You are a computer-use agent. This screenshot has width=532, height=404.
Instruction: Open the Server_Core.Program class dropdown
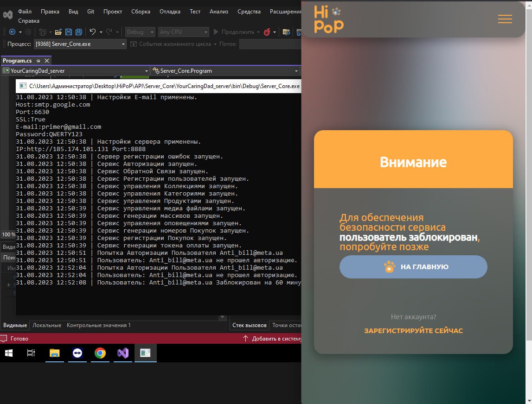[296, 71]
